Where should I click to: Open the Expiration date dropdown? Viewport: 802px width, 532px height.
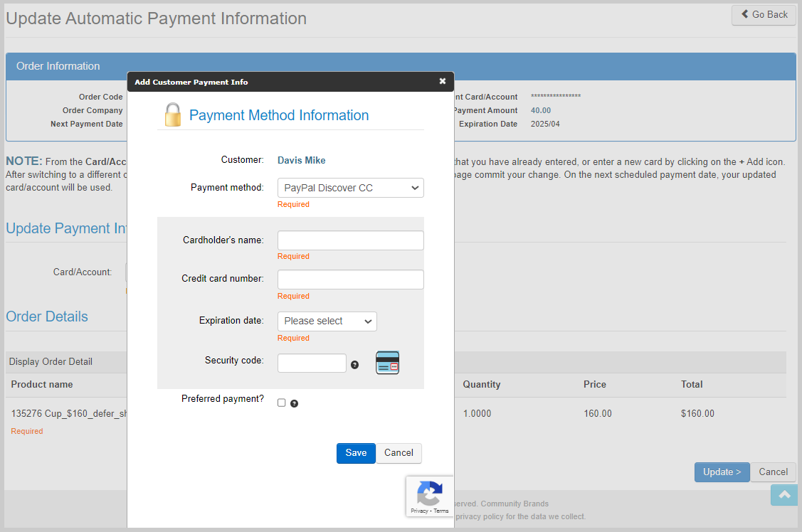tap(327, 321)
